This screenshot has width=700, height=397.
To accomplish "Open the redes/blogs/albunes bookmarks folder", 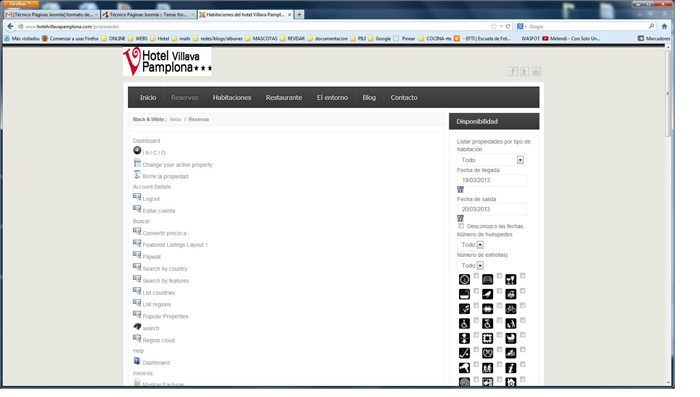I will tap(218, 39).
